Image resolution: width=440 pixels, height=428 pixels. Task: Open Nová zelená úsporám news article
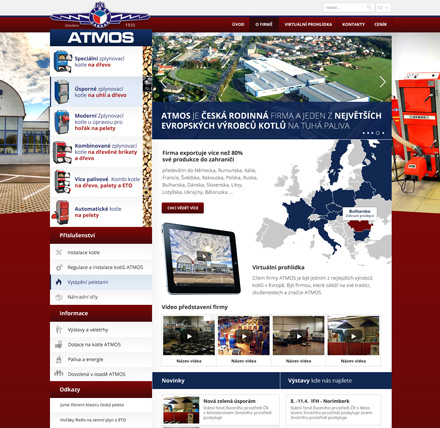click(x=229, y=401)
